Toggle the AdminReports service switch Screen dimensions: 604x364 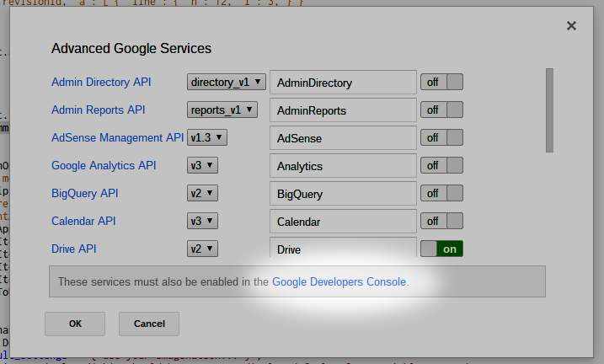[441, 110]
